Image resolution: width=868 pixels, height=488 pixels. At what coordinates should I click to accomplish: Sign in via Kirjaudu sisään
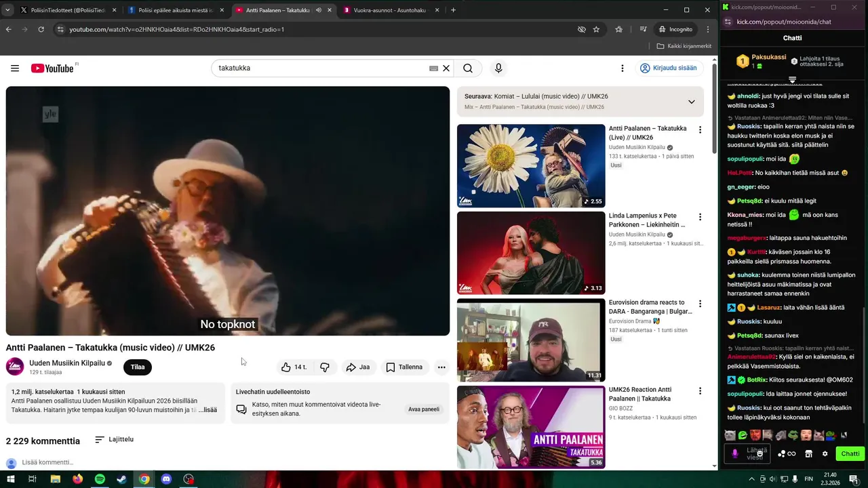[669, 68]
